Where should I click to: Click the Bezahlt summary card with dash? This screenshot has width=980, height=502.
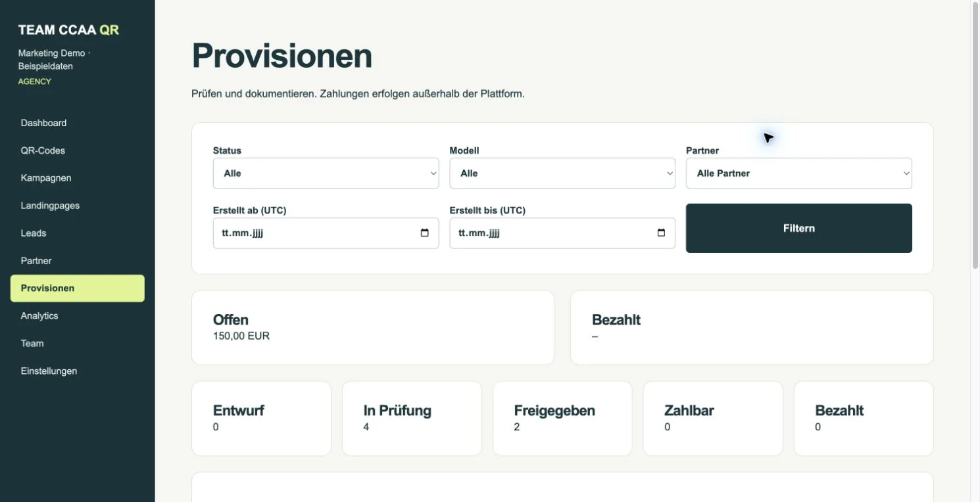click(x=752, y=327)
